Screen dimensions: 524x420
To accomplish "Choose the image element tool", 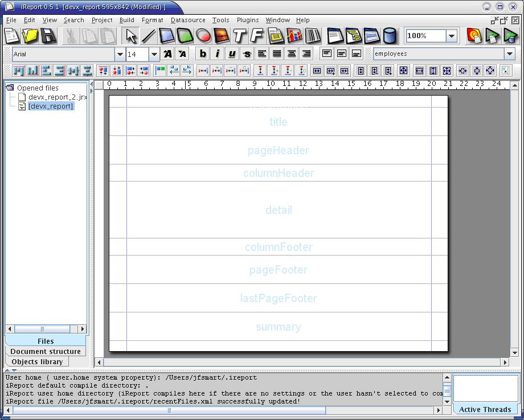I will tap(222, 36).
